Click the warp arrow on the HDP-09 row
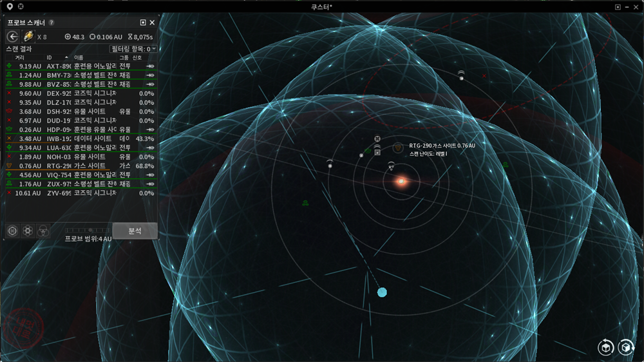Screen dimensions: 644x362 click(x=150, y=129)
